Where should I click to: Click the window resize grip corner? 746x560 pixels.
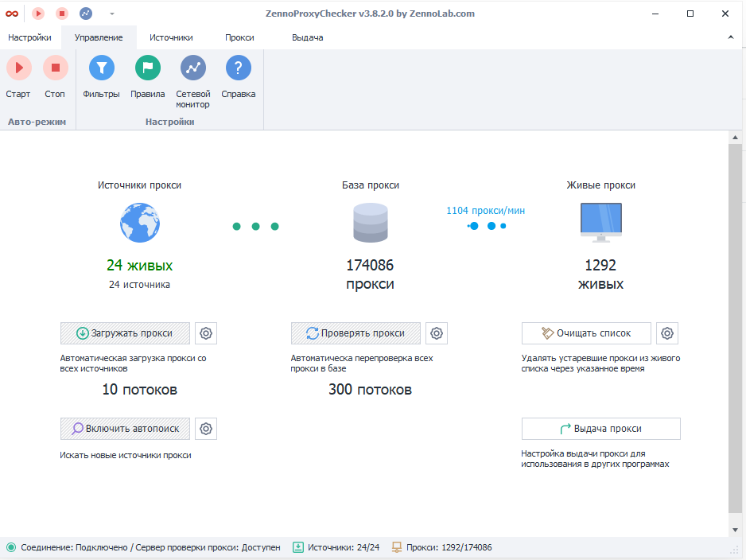[734, 550]
